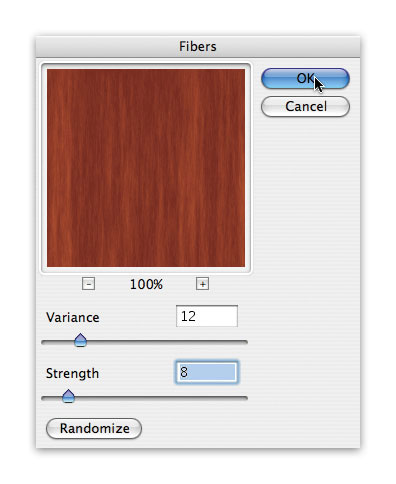Zoom out the preview with minus icon

tap(88, 284)
